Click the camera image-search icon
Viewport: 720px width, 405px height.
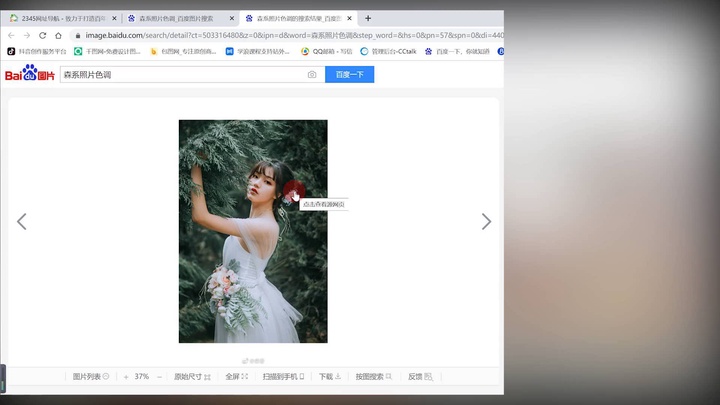point(312,74)
